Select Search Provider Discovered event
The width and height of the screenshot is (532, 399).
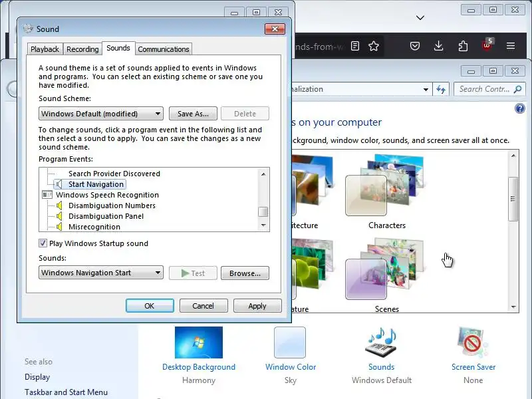pos(114,174)
